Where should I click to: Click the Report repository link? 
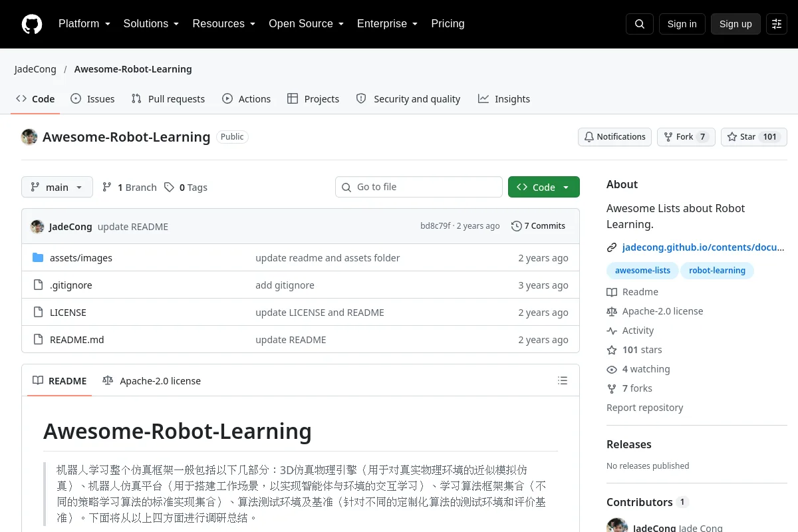(x=644, y=408)
